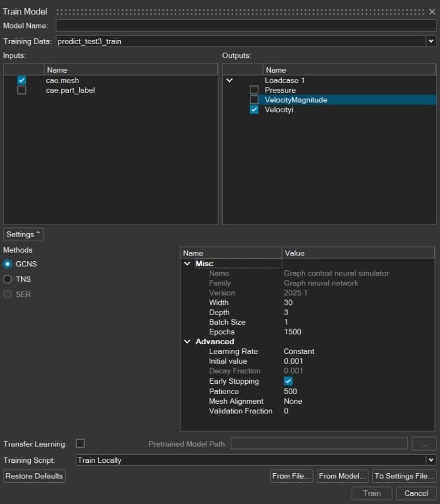Collapse the Loadcase 1 output group
Viewport: 440px width, 504px height.
click(229, 80)
